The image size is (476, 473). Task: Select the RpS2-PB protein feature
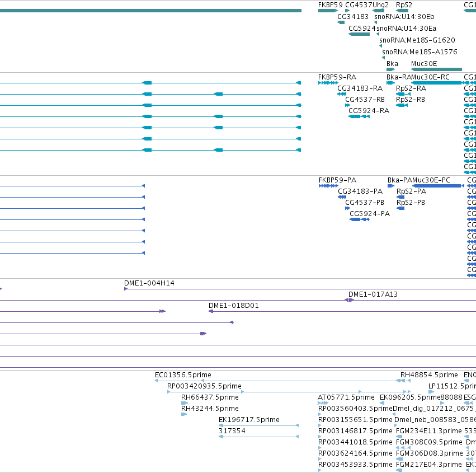(x=400, y=208)
